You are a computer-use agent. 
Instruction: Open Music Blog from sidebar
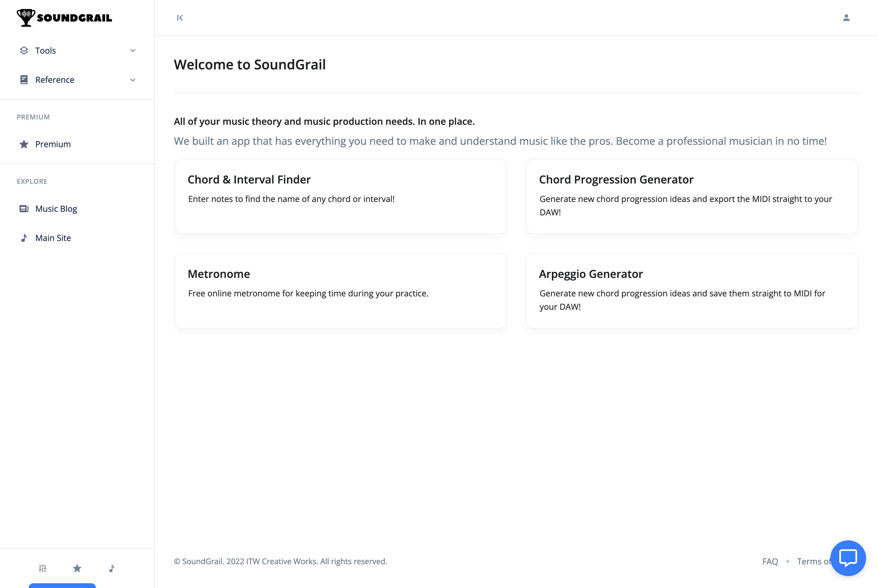[x=77, y=209]
